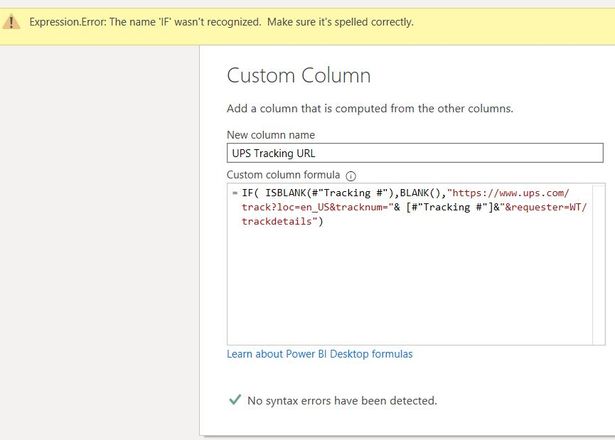The height and width of the screenshot is (440, 615).
Task: Click "Add a column that is computed" description
Action: pyautogui.click(x=370, y=109)
